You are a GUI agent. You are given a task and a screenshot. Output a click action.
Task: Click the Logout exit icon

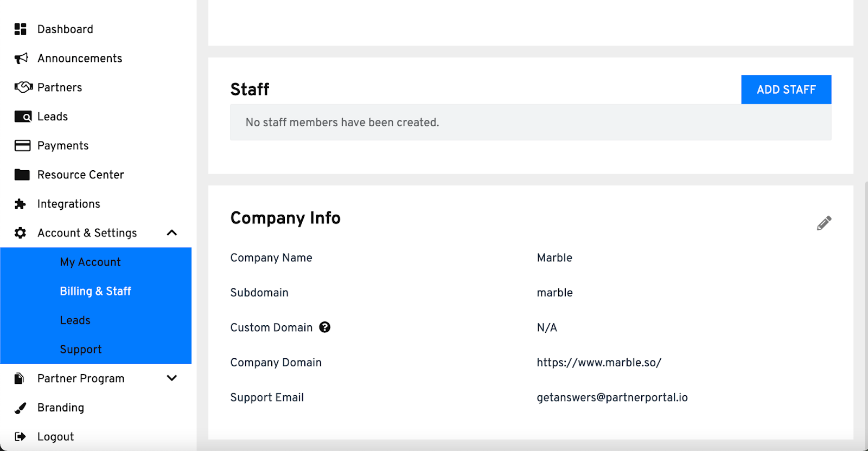pyautogui.click(x=21, y=437)
